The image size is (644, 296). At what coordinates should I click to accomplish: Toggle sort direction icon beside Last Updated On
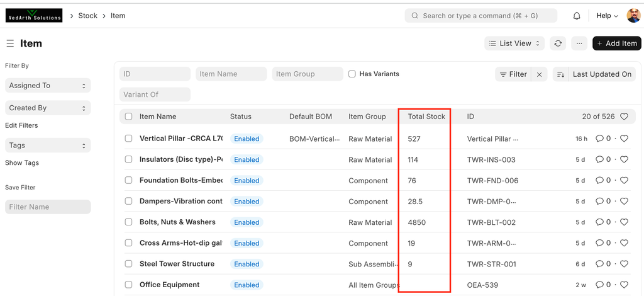pyautogui.click(x=560, y=74)
